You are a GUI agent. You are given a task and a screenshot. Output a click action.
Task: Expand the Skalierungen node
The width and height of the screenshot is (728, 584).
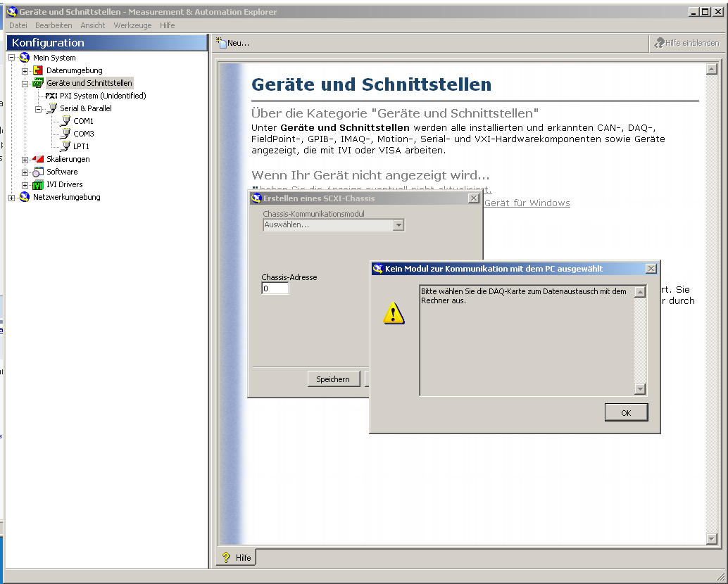(x=25, y=160)
